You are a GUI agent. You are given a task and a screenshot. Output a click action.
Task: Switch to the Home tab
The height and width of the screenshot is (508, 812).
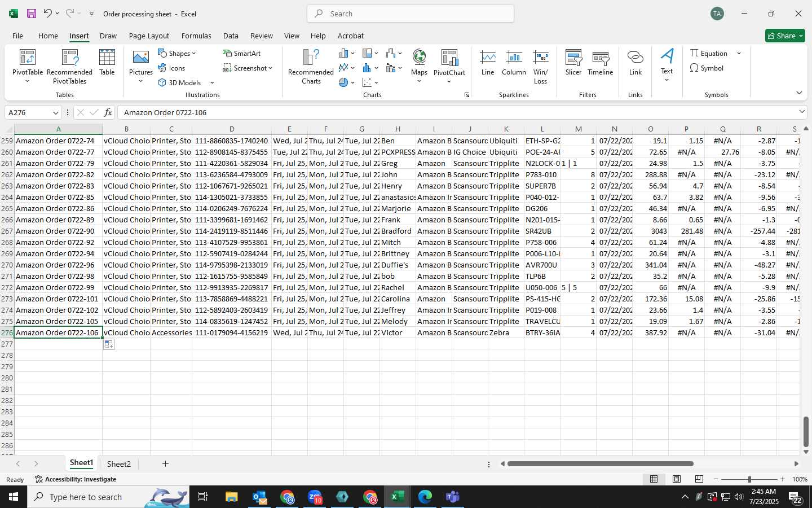click(48, 36)
